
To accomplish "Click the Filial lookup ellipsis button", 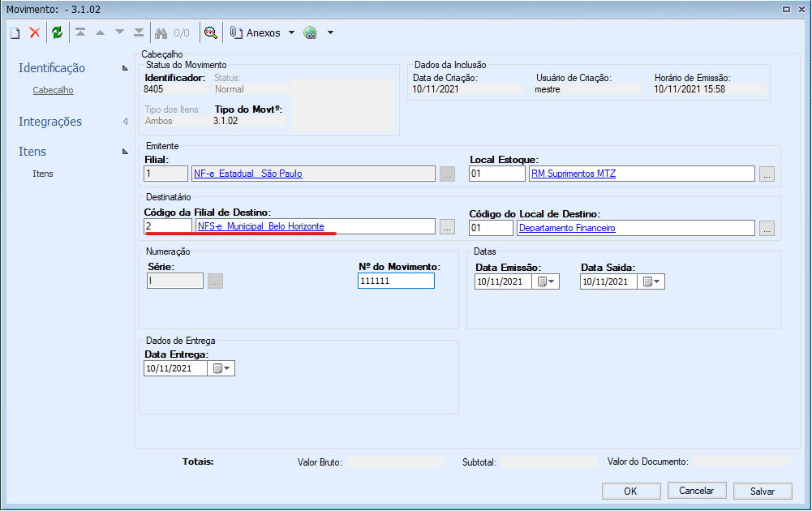I will pos(448,174).
